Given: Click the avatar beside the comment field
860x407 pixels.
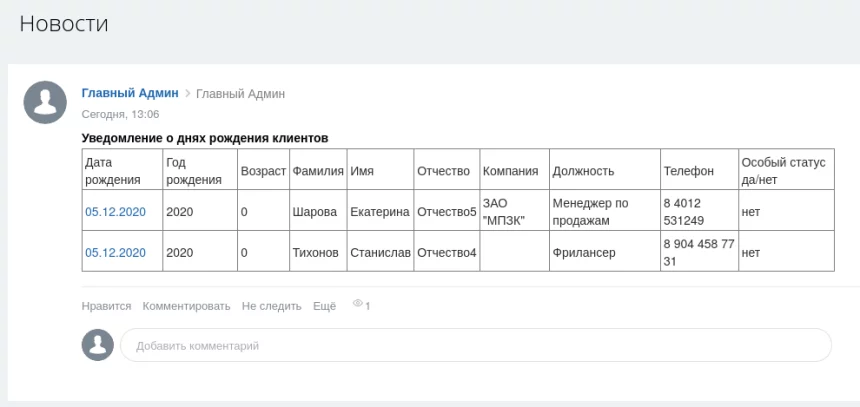Looking at the screenshot, I should point(97,345).
